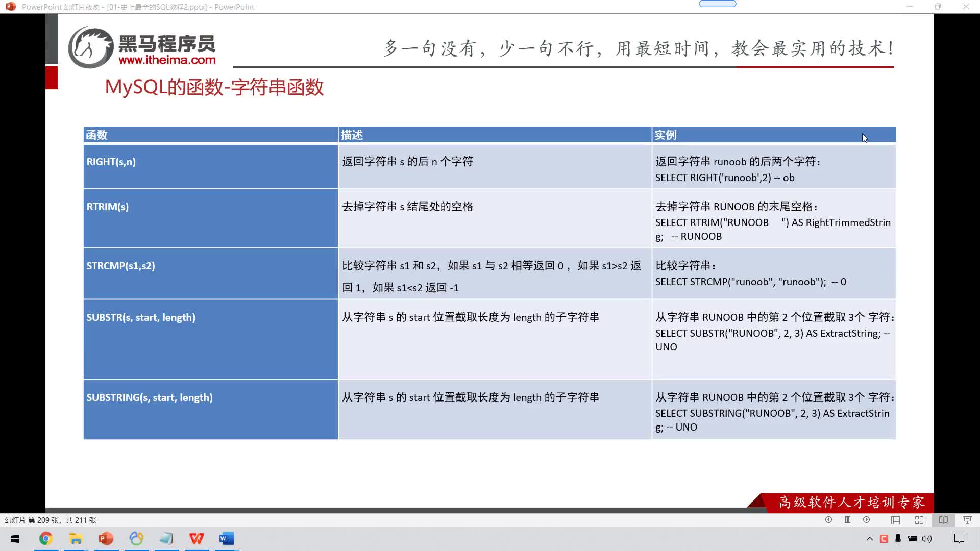Screen dimensions: 980x551
Task: Click the slide count status text
Action: point(51,520)
